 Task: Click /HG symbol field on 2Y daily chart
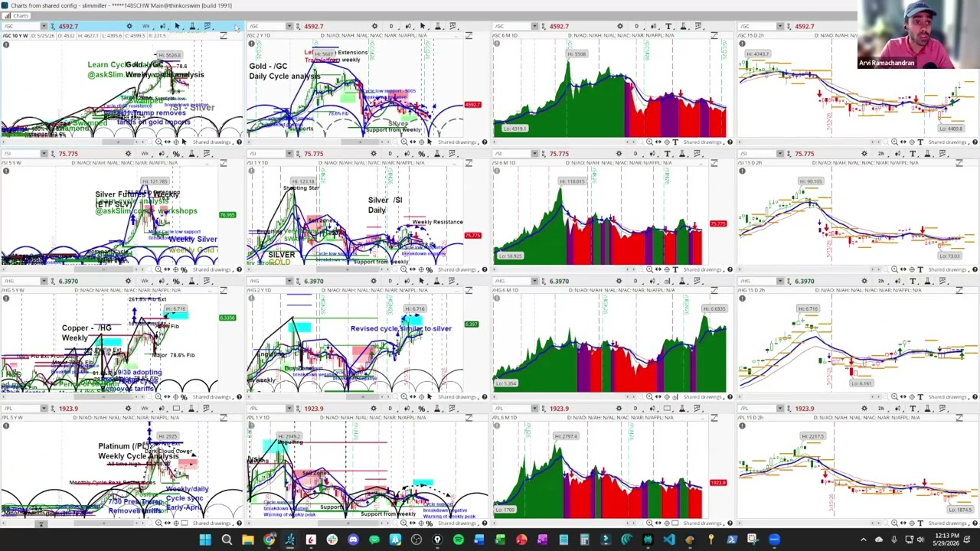pyautogui.click(x=266, y=281)
